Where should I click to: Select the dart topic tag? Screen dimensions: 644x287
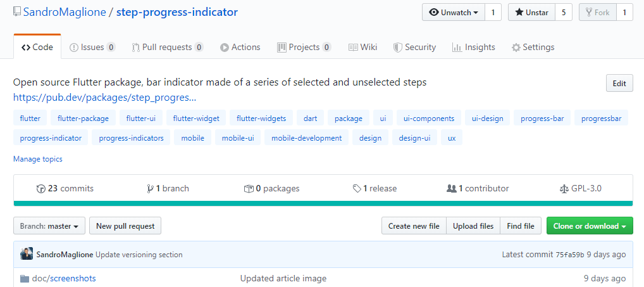pos(310,118)
